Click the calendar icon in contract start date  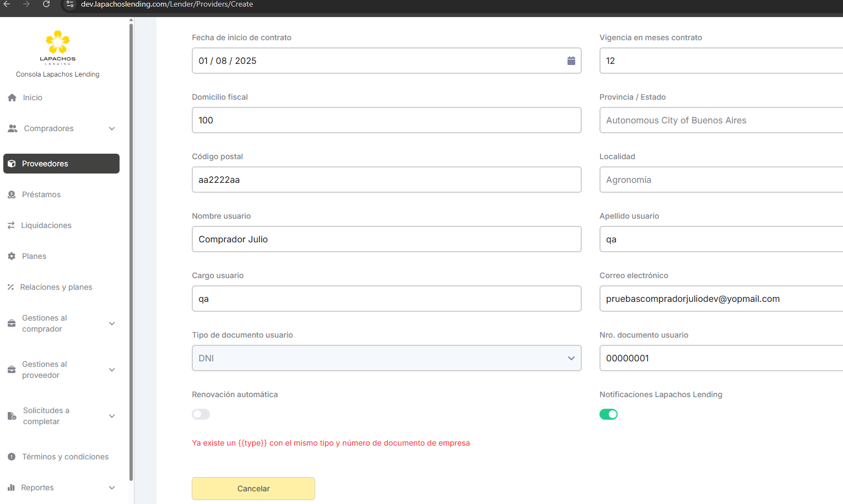coord(571,61)
